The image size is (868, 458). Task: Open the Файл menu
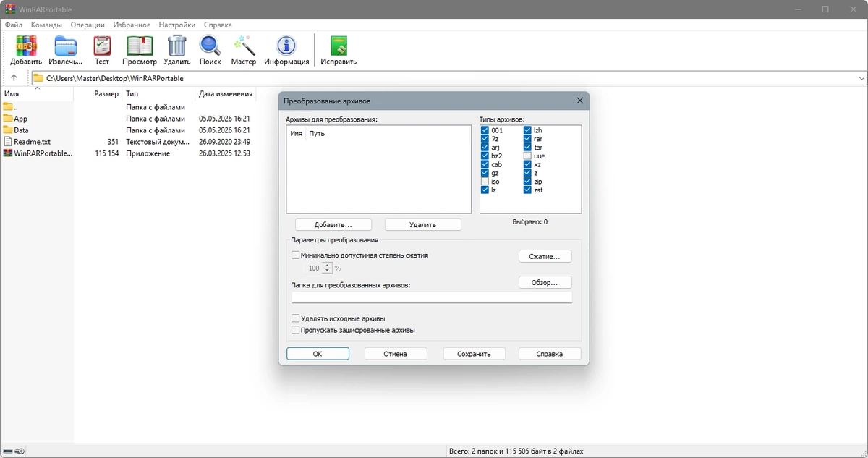13,25
